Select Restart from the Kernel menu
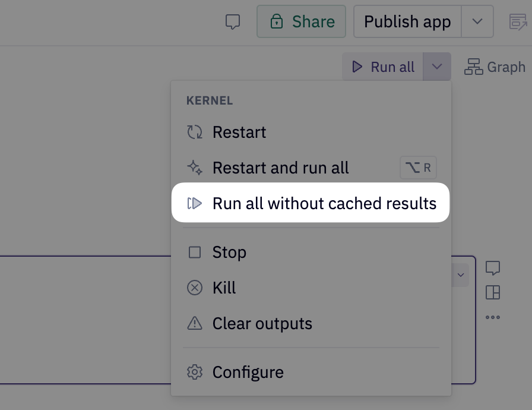This screenshot has height=410, width=532. [x=239, y=132]
